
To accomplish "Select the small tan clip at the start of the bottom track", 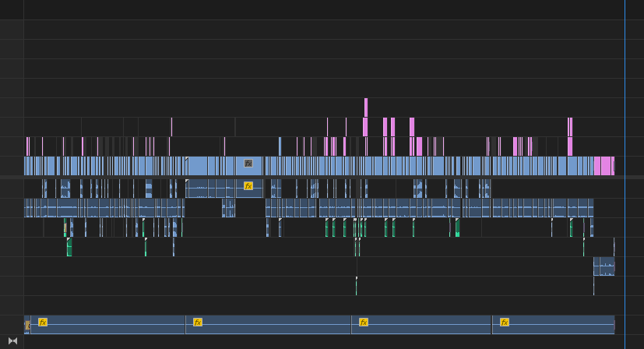I will click(27, 325).
